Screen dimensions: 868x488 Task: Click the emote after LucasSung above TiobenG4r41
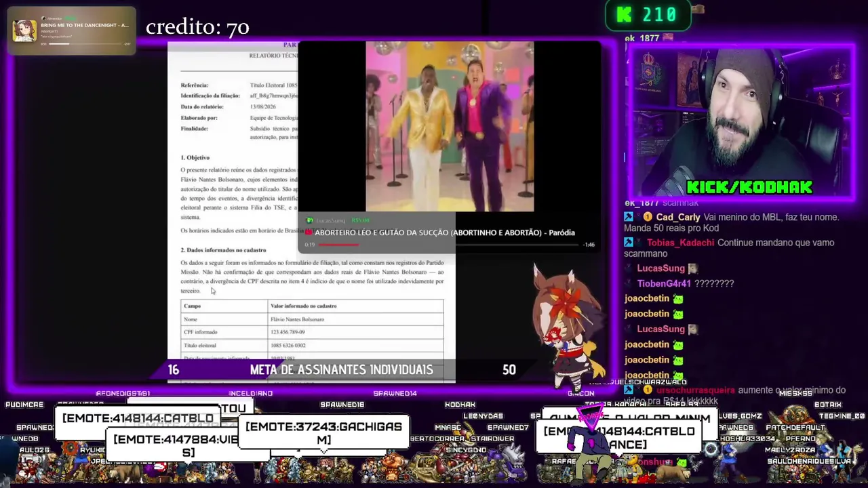tap(692, 268)
